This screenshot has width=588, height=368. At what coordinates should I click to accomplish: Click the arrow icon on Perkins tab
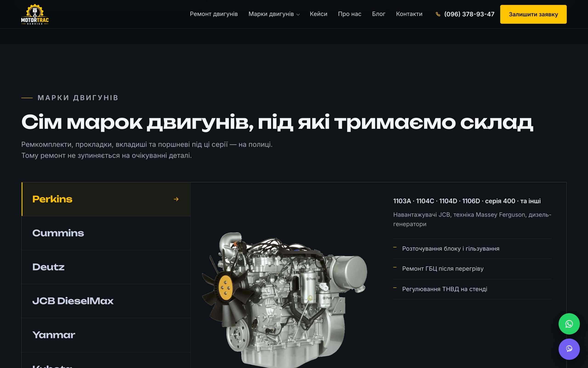pyautogui.click(x=176, y=199)
